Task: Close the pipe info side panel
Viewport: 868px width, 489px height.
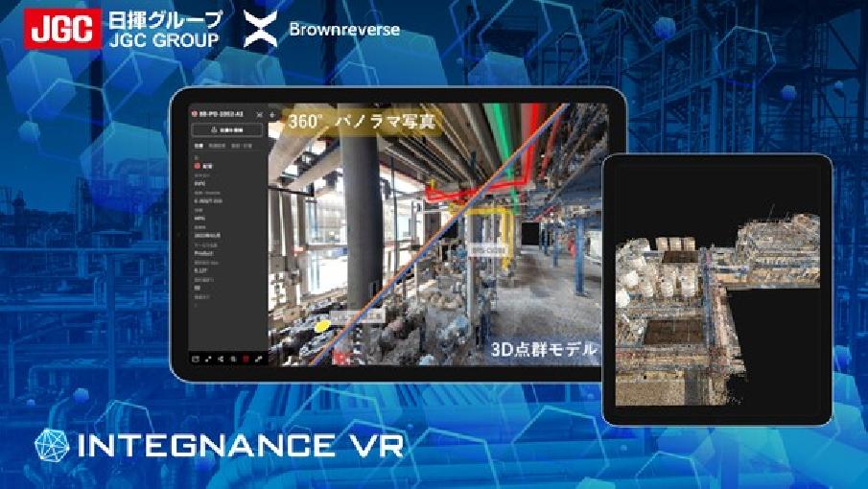Action: (259, 114)
